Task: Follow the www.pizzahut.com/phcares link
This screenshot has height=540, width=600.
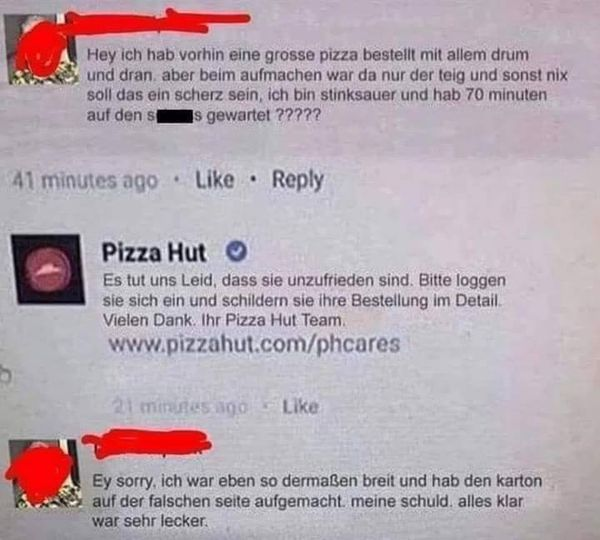Action: [x=254, y=343]
